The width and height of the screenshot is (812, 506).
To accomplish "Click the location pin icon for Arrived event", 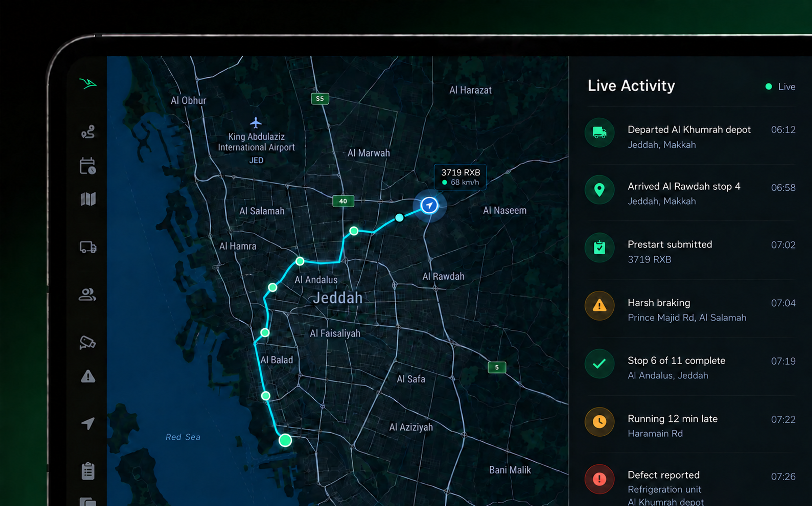I will coord(599,190).
